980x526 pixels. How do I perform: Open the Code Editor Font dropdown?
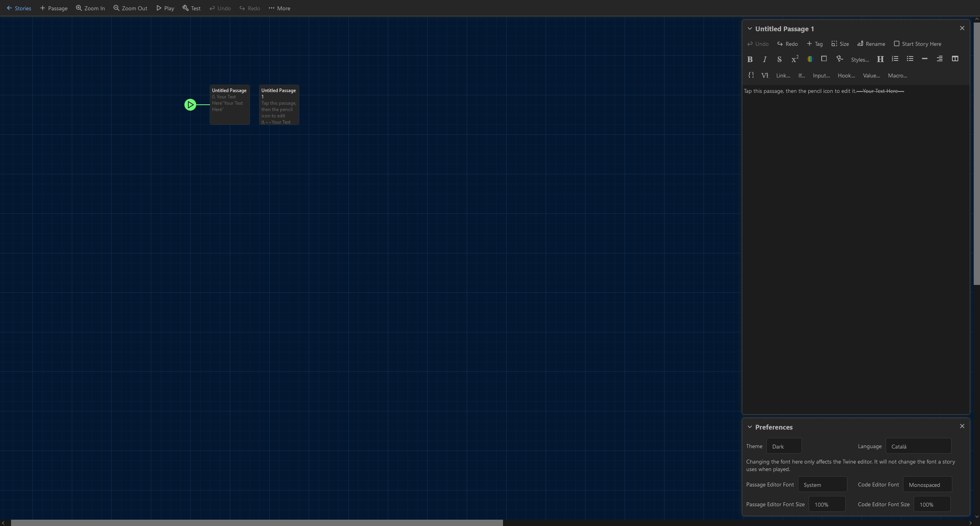click(x=927, y=485)
